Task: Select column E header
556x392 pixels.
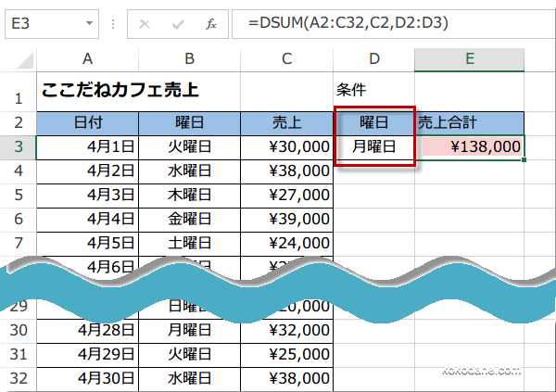Action: coord(470,59)
